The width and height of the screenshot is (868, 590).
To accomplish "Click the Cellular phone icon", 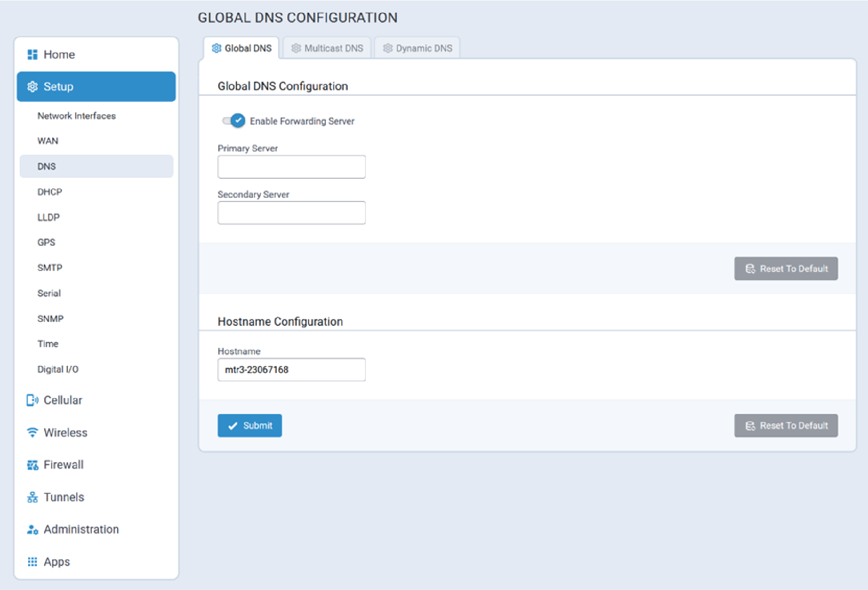I will pos(32,400).
